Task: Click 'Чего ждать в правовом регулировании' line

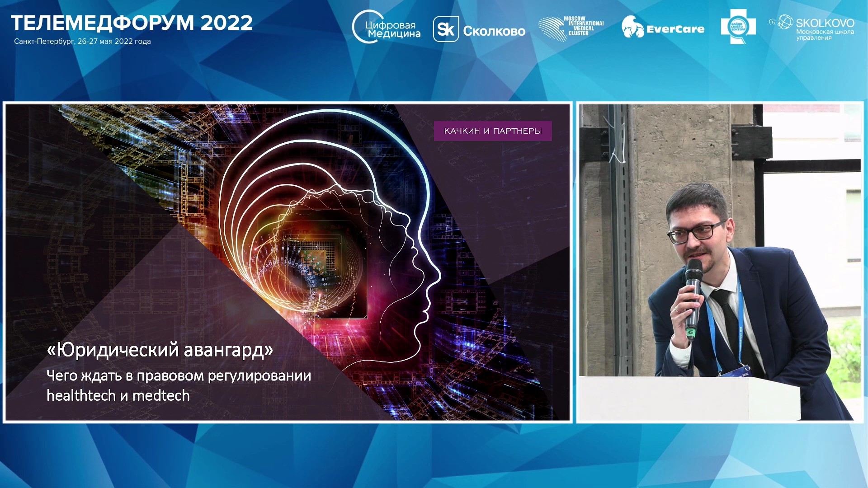Action: [179, 375]
